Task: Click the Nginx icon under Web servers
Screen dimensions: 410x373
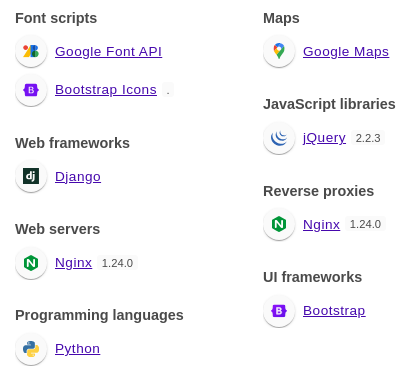Action: pyautogui.click(x=31, y=263)
